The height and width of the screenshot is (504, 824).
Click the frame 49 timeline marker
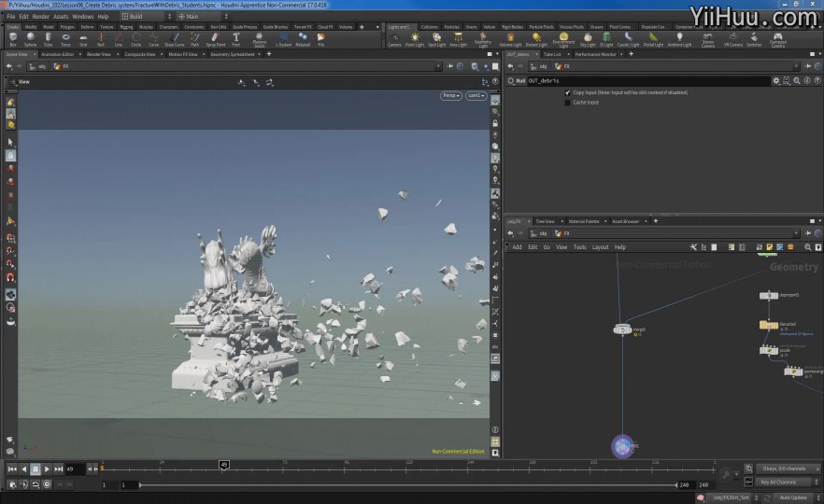tap(224, 465)
